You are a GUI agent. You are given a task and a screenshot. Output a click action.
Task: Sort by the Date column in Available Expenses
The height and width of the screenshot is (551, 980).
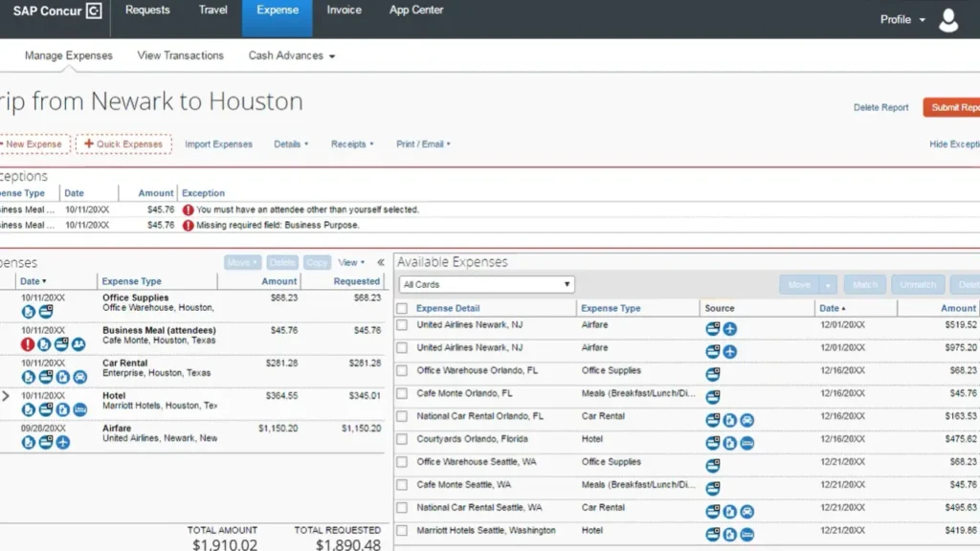(832, 308)
